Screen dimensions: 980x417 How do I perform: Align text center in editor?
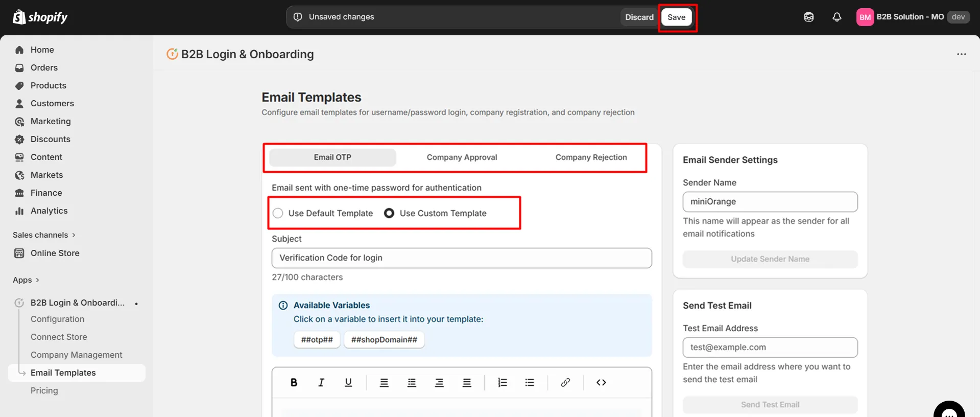[412, 382]
